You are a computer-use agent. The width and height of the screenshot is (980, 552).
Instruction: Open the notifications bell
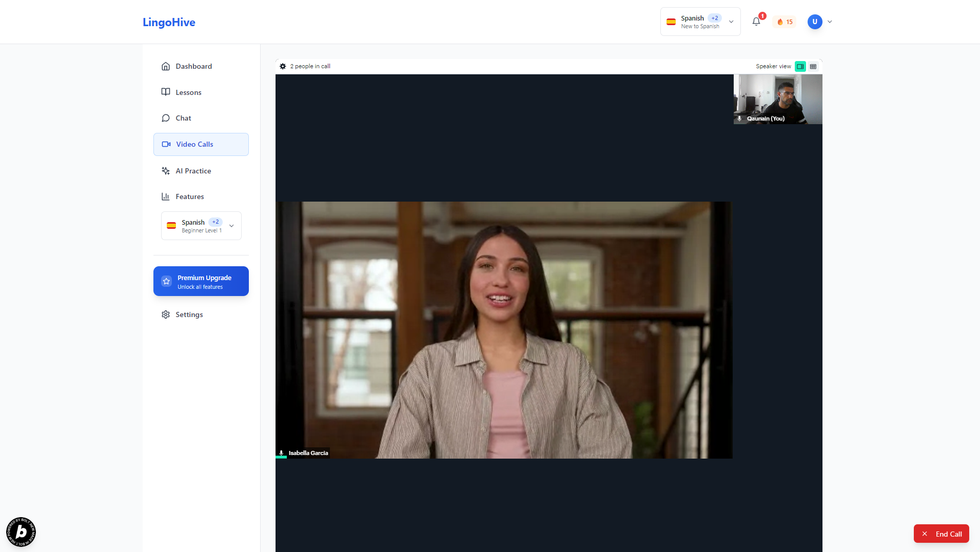click(756, 22)
